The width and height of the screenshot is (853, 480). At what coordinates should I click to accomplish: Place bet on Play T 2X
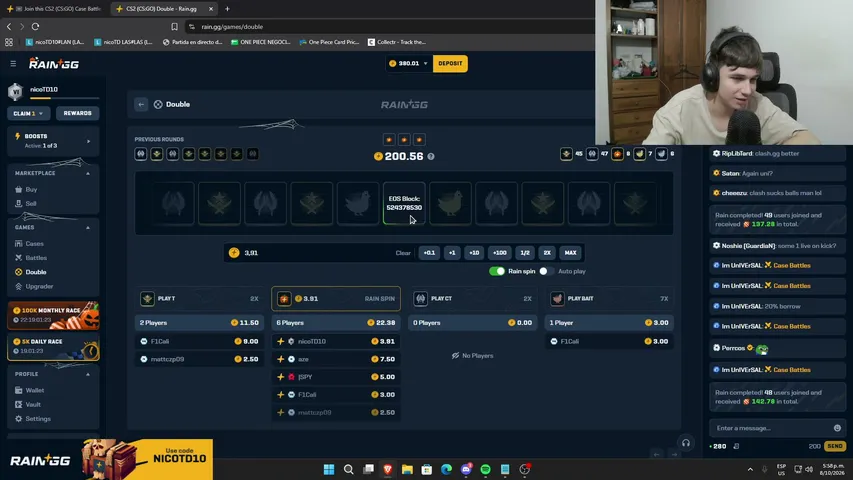click(x=199, y=299)
